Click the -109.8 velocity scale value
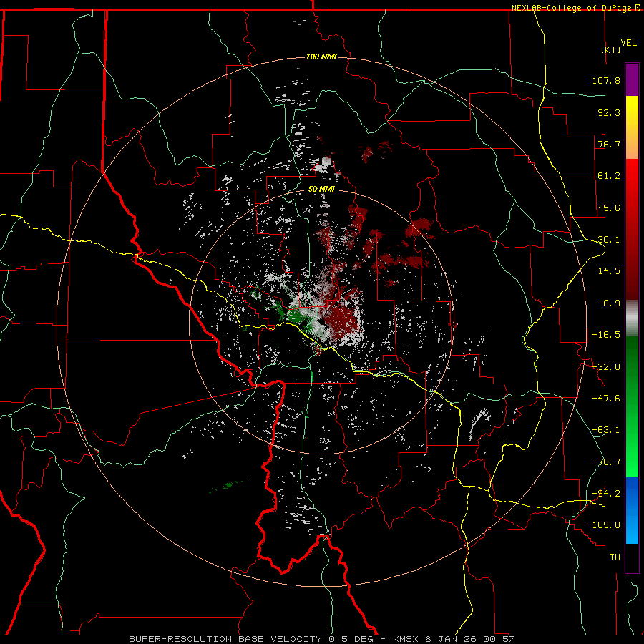 coord(603,525)
